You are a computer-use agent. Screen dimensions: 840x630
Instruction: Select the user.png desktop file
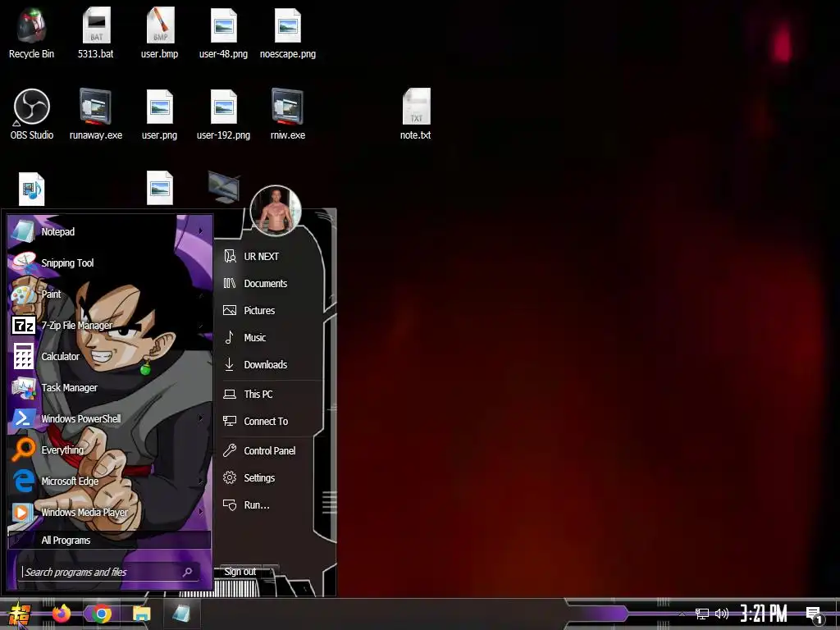(x=160, y=114)
